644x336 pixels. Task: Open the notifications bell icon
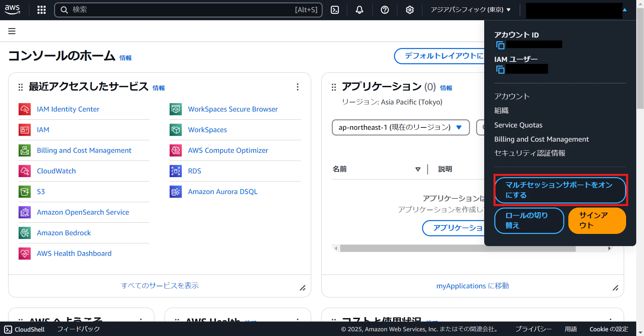point(360,10)
